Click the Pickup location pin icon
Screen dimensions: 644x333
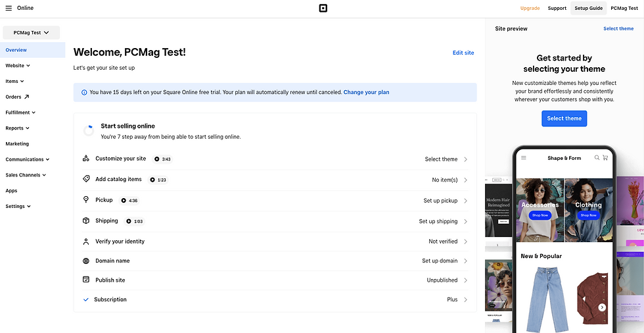pyautogui.click(x=86, y=200)
